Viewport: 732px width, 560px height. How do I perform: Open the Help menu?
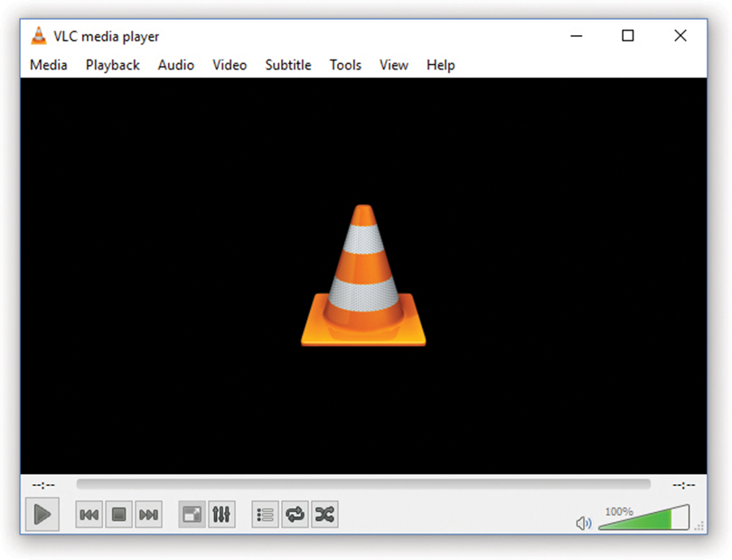[441, 65]
